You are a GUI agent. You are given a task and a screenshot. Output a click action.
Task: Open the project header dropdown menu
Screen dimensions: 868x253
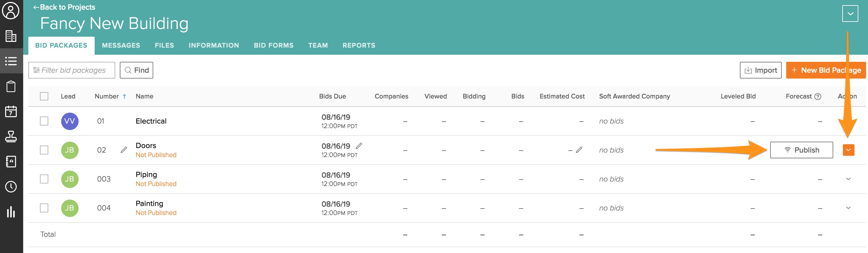tap(850, 14)
